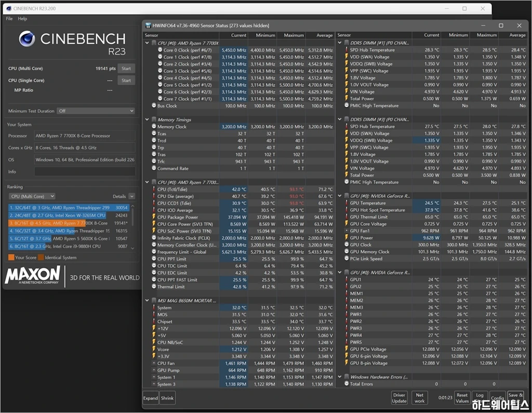Viewport: 532px width, 413px height.
Task: Select the highlighted Ryzen 7 7700X ranking row
Action: [69, 223]
